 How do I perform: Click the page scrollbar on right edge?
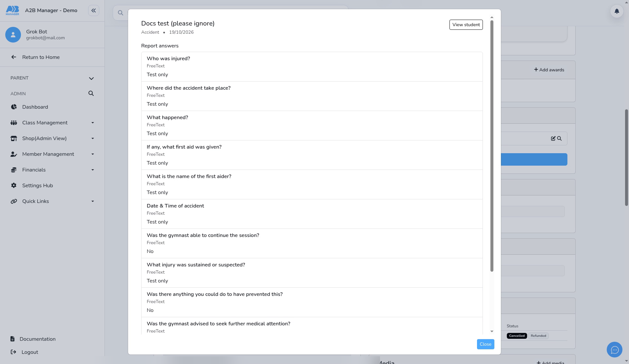(627, 157)
